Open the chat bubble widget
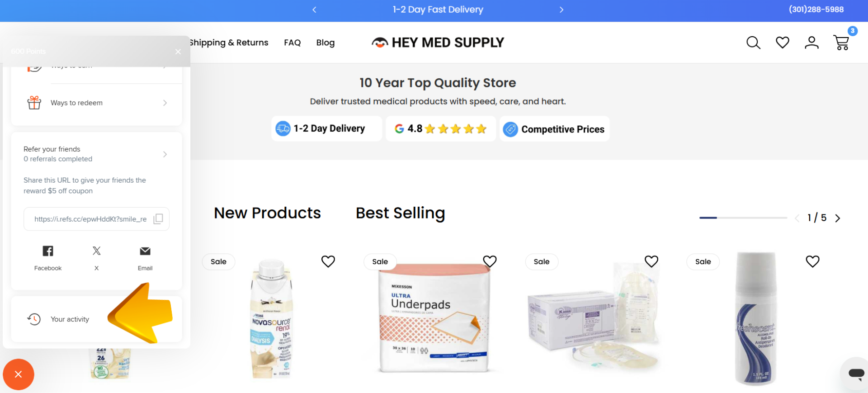The height and width of the screenshot is (393, 868). pos(856,374)
